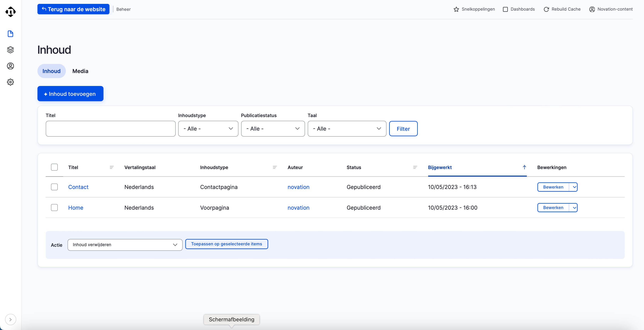This screenshot has width=644, height=330.
Task: Open the user account icon in sidebar
Action: coord(10,66)
